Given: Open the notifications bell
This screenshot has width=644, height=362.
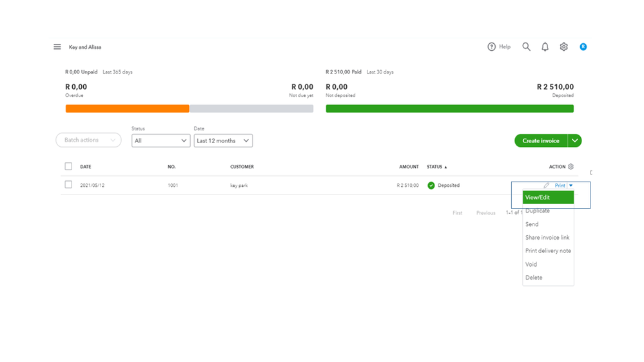Looking at the screenshot, I should [545, 47].
